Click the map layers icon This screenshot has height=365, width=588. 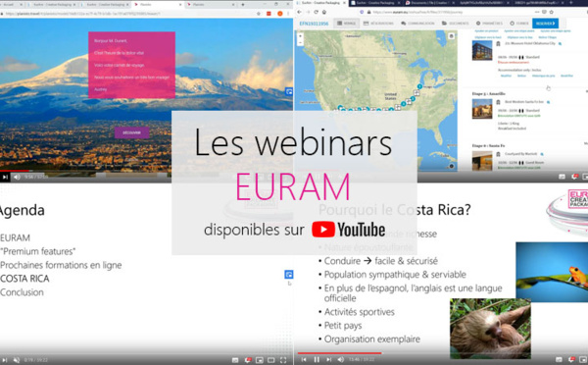tap(451, 36)
